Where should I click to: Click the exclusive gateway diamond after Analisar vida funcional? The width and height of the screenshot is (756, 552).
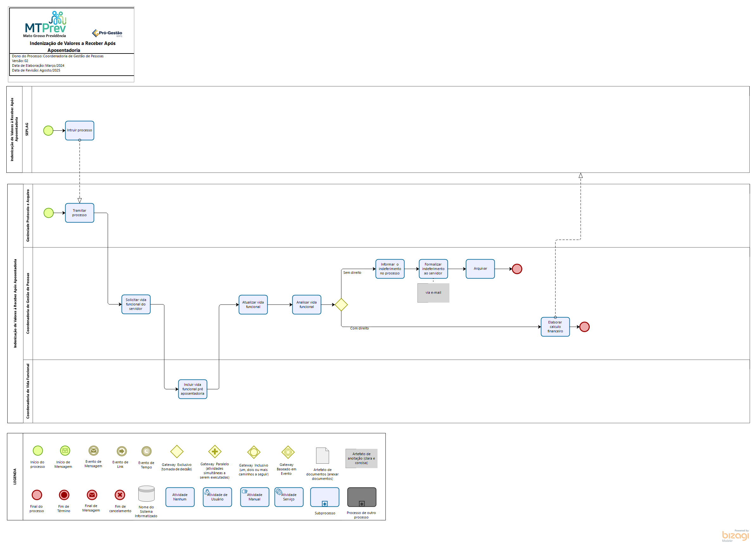pos(341,305)
